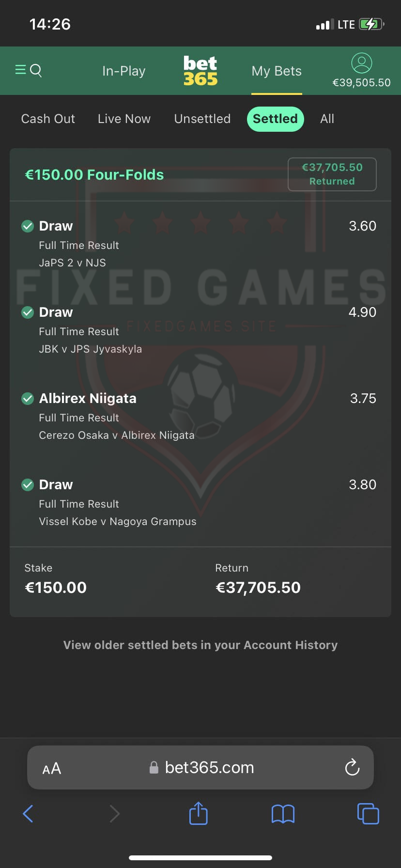Open Account History link
This screenshot has width=401, height=868.
200,645
